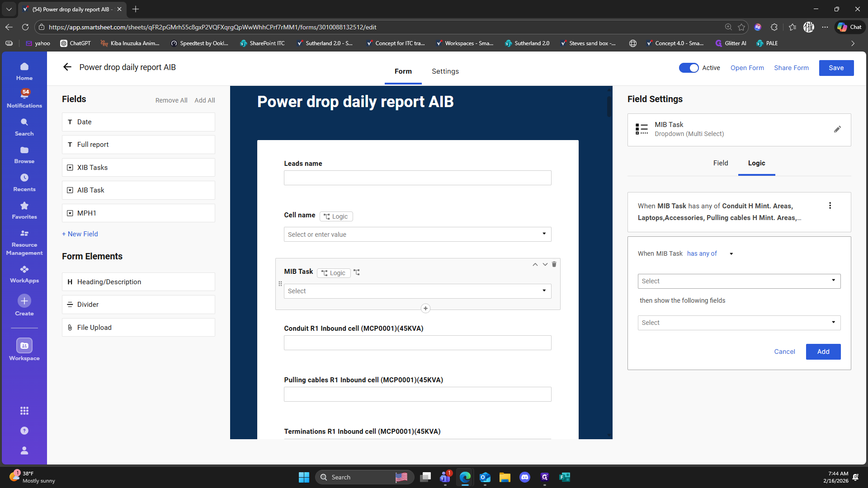Click the pencil edit icon for MIB Task
Image resolution: width=868 pixels, height=488 pixels.
pyautogui.click(x=837, y=129)
